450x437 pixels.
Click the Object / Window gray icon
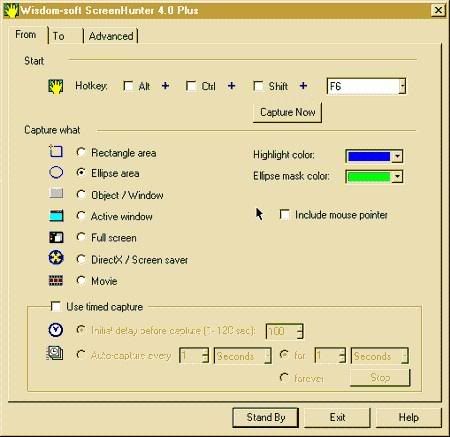coord(56,193)
